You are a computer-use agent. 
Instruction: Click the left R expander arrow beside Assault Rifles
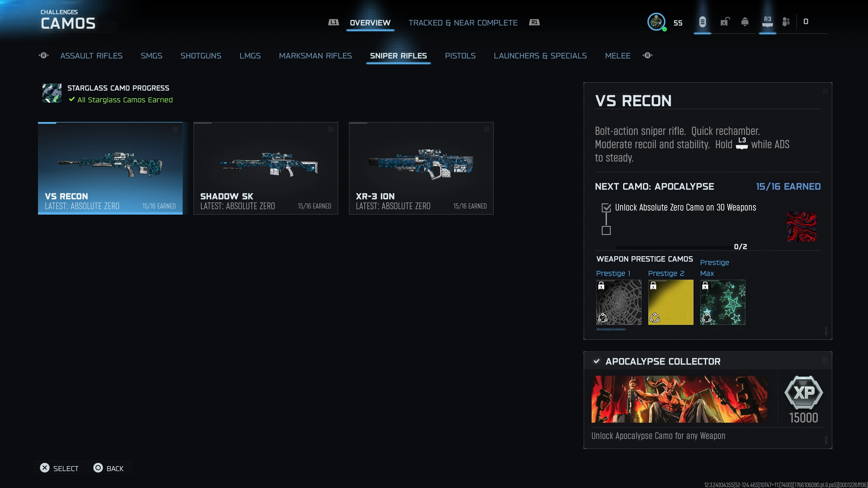tap(43, 56)
